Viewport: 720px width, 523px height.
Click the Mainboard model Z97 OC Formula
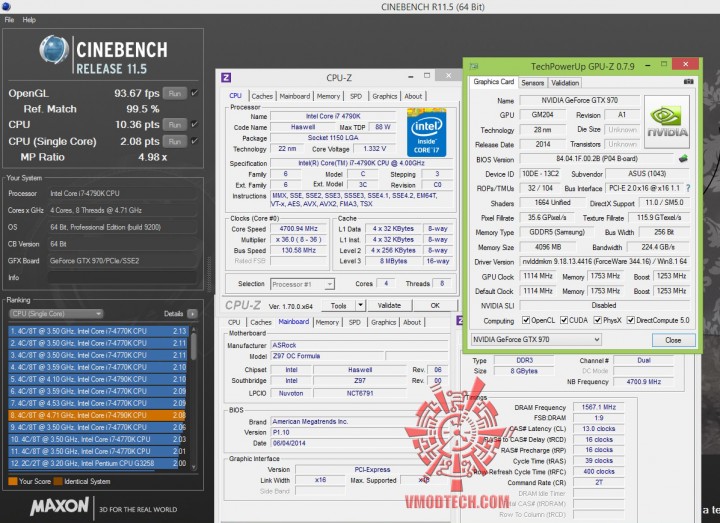click(x=327, y=356)
